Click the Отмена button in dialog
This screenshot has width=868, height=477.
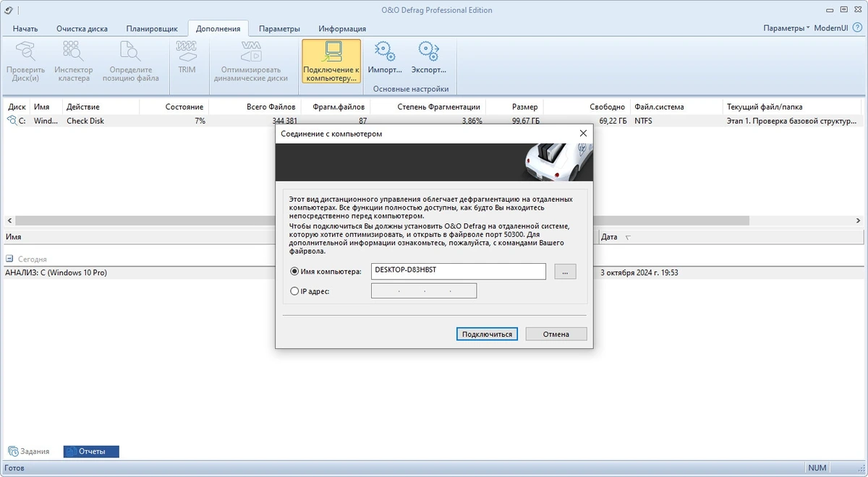coord(556,334)
